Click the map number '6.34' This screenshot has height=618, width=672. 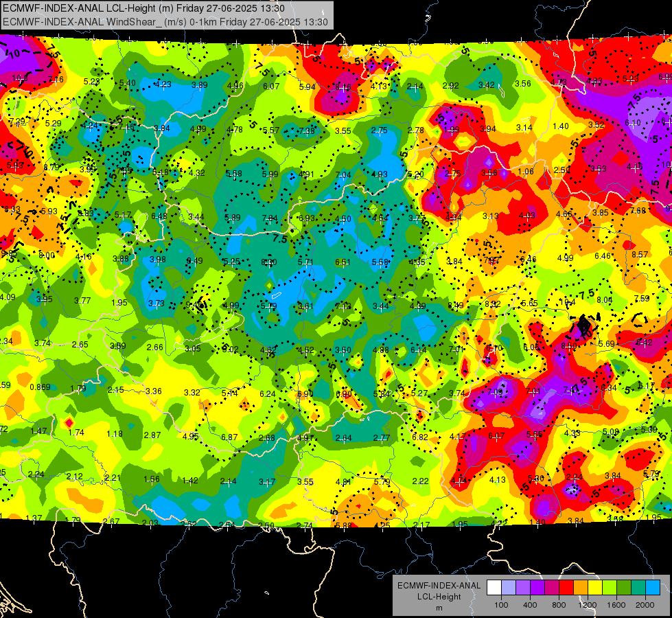coord(609,388)
